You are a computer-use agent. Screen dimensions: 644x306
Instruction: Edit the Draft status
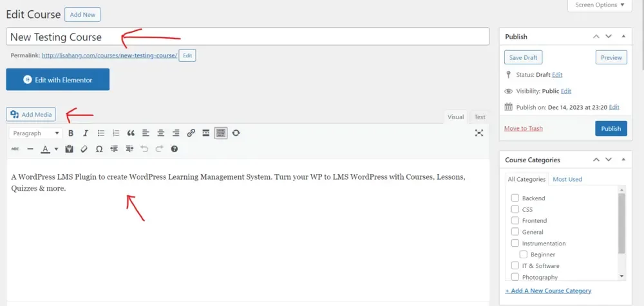[x=557, y=75]
